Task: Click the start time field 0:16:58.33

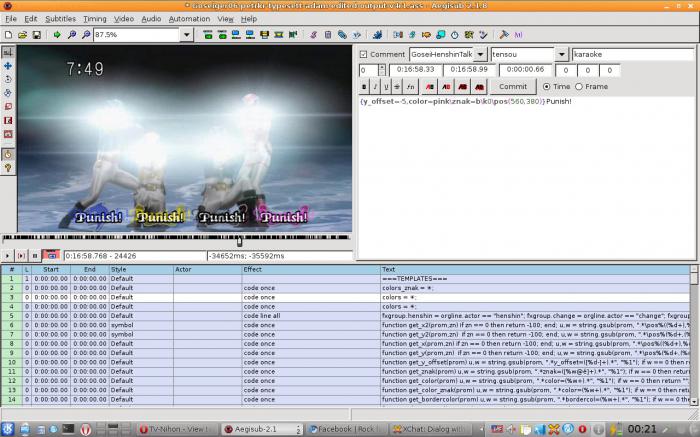Action: coord(416,70)
